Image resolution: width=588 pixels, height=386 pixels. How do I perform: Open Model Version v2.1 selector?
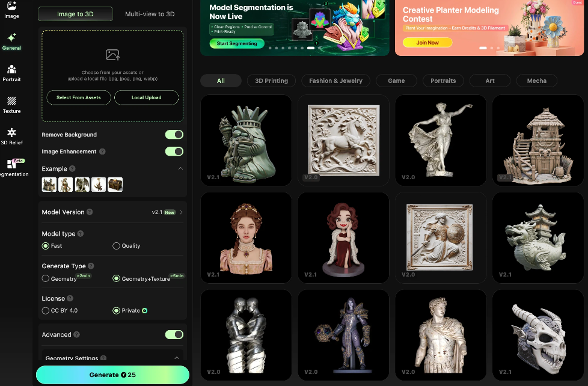click(x=167, y=212)
